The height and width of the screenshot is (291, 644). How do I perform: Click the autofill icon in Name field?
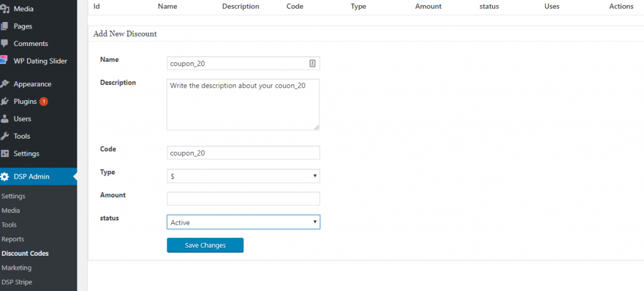313,63
